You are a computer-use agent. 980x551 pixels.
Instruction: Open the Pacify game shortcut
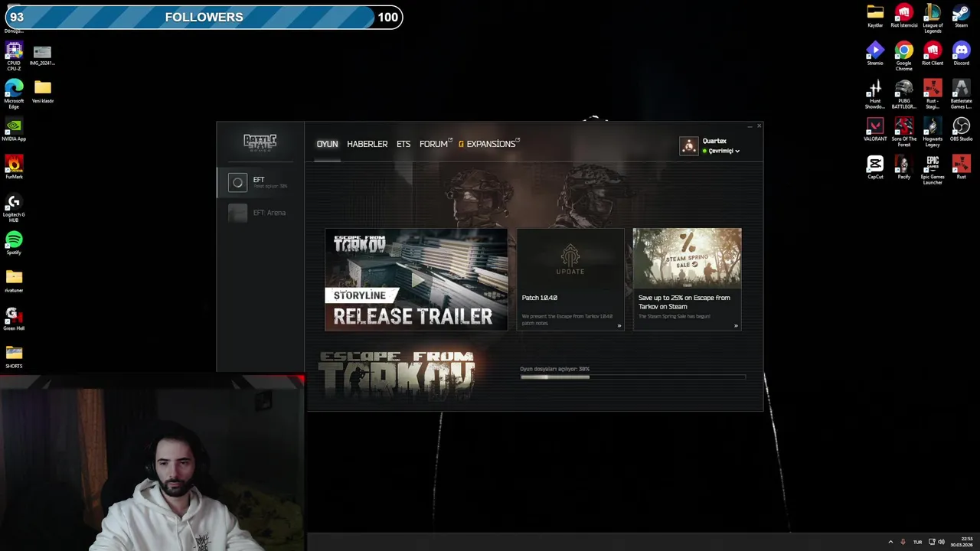pos(903,168)
